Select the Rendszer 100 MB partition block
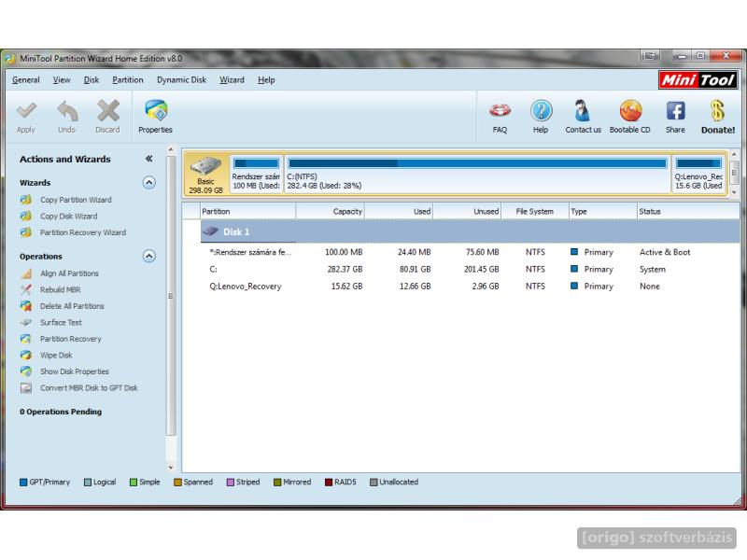The height and width of the screenshot is (560, 747). tap(256, 174)
